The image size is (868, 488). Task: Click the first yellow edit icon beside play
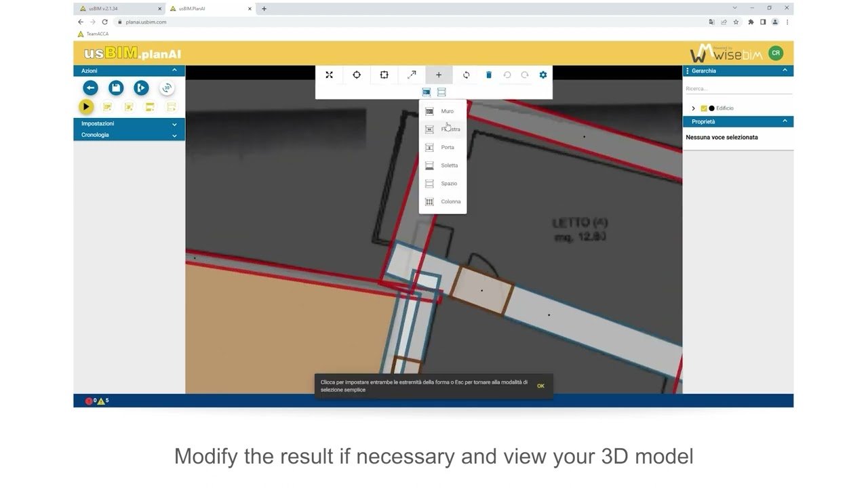point(107,106)
